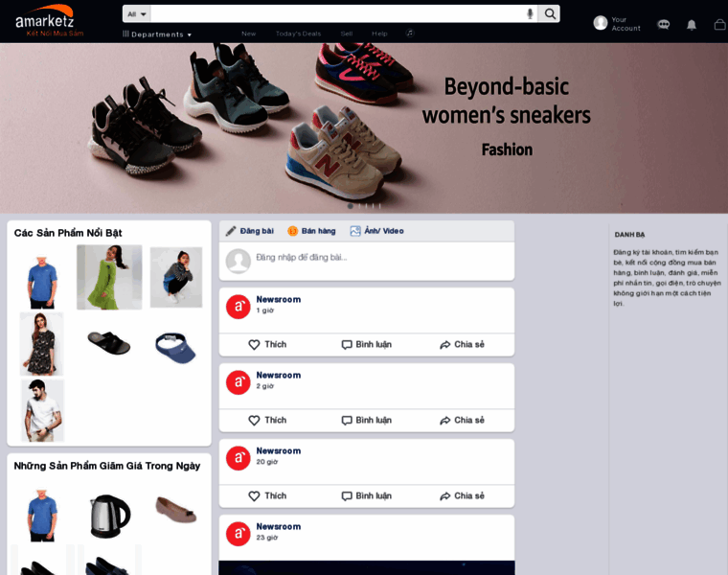Viewport: 728px width, 575px height.
Task: Click the Ảnh/ Video photo icon
Action: click(x=355, y=231)
